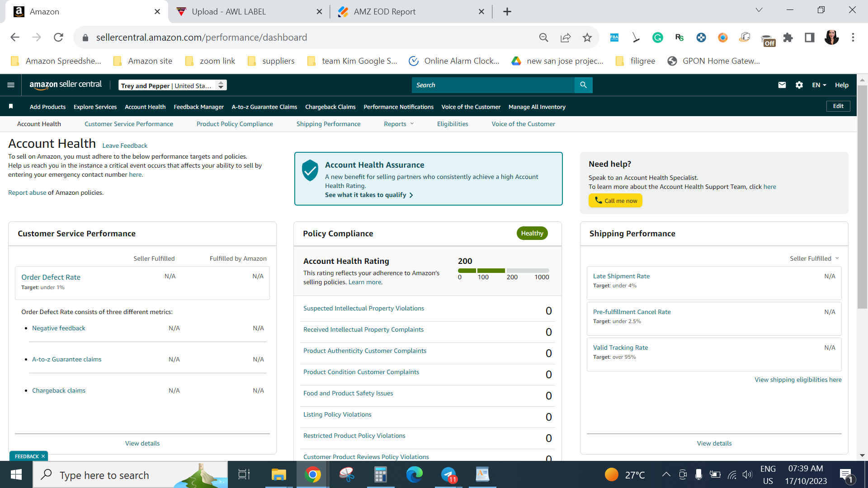The width and height of the screenshot is (868, 488).
Task: Open Chargeback Claims in the menu bar
Action: 330,107
